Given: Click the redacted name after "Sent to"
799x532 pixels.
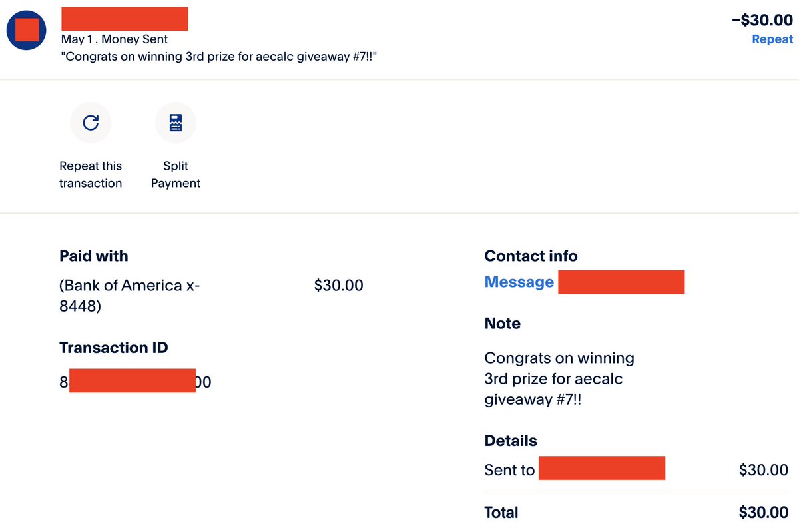Looking at the screenshot, I should (602, 468).
